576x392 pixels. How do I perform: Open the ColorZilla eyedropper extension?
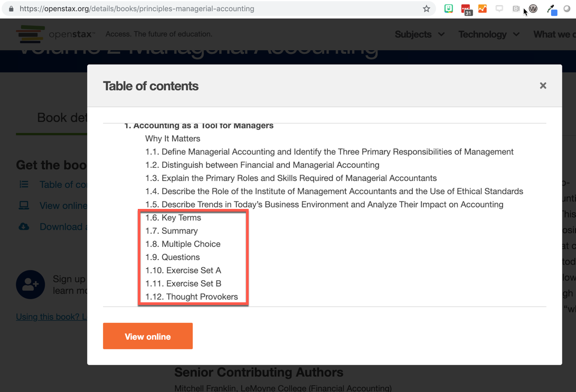click(551, 8)
